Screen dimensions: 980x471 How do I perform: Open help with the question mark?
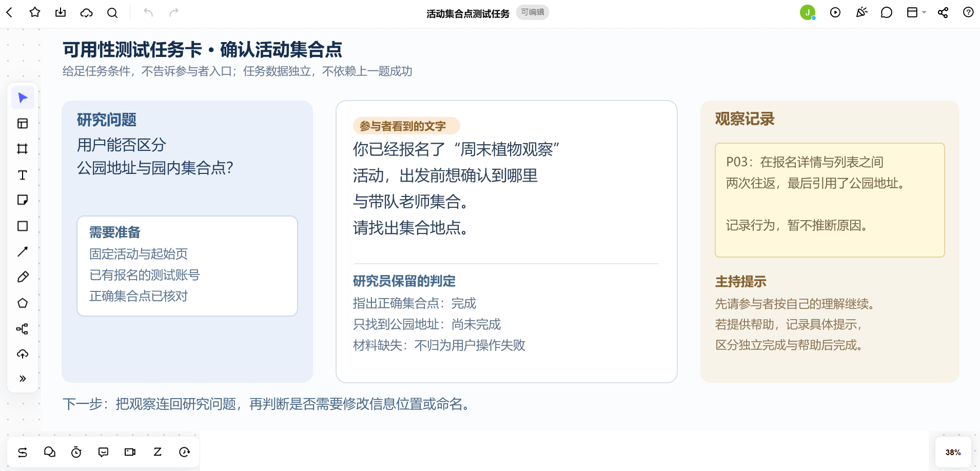968,12
